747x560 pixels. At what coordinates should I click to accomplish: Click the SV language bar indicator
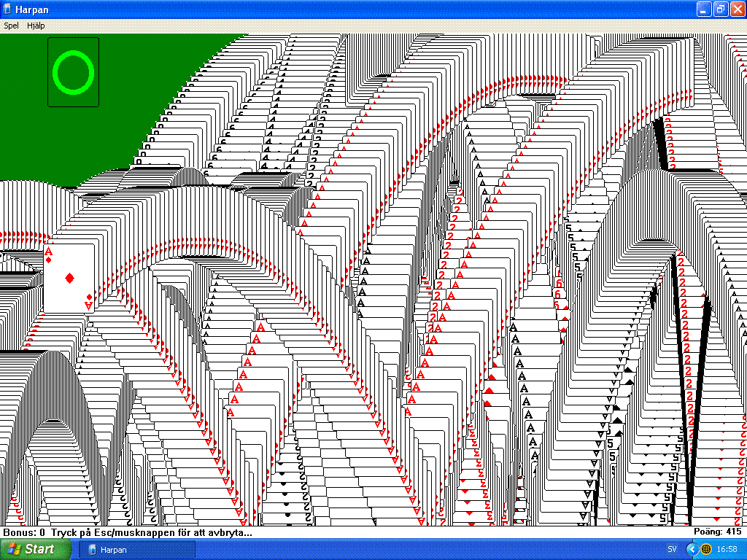click(671, 549)
